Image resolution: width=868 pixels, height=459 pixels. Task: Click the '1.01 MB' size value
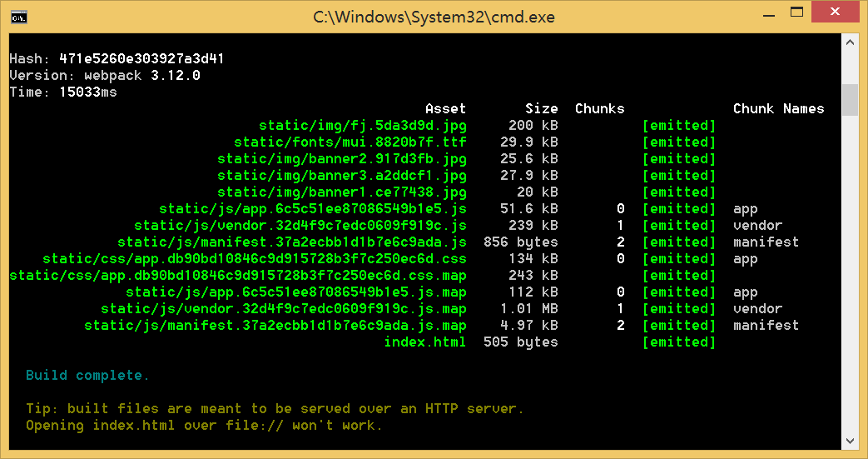[x=528, y=308]
